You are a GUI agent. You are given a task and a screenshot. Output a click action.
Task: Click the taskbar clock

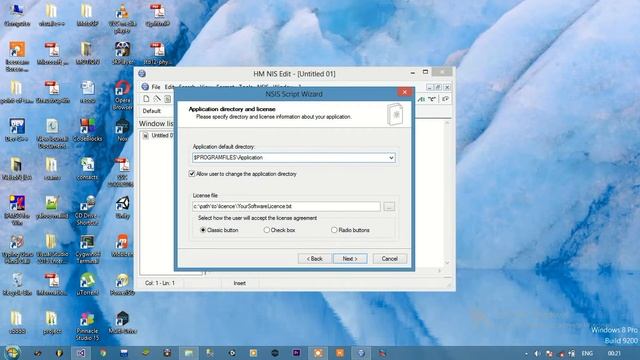click(614, 353)
